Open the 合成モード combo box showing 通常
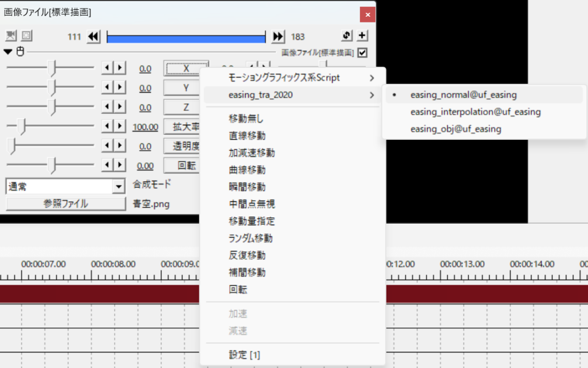The image size is (588, 368). 65,186
